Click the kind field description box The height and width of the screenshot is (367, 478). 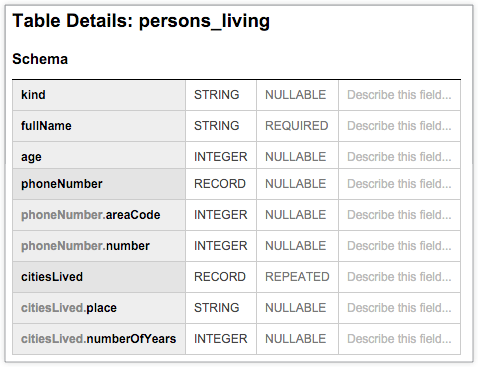[399, 95]
